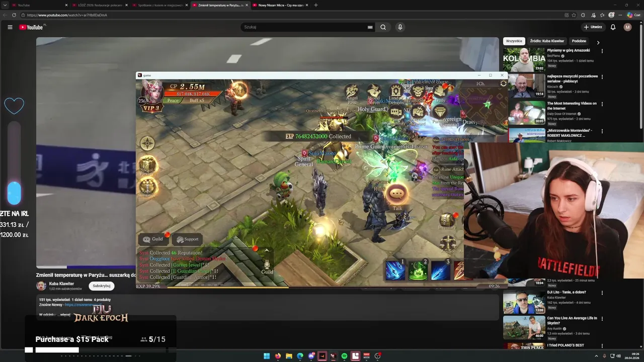This screenshot has height=362, width=644.
Task: Use skill slot 2 green skill
Action: pos(418,270)
